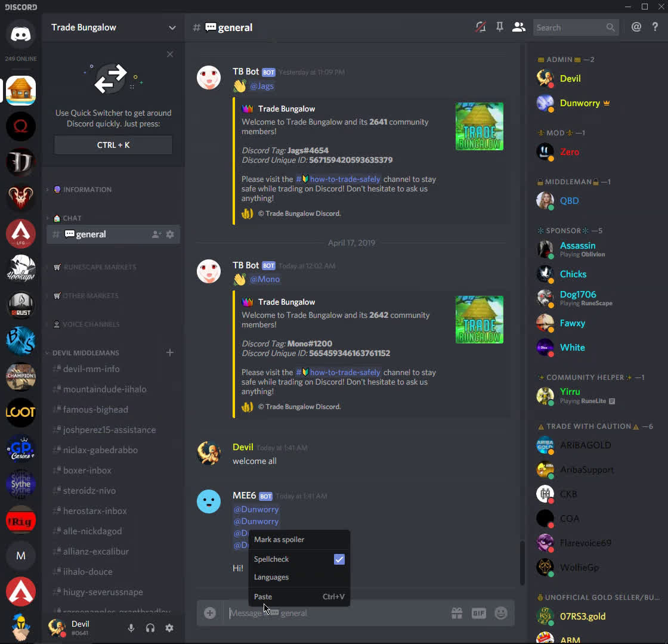Edit general channel settings gear
The height and width of the screenshot is (644, 668).
pyautogui.click(x=170, y=234)
